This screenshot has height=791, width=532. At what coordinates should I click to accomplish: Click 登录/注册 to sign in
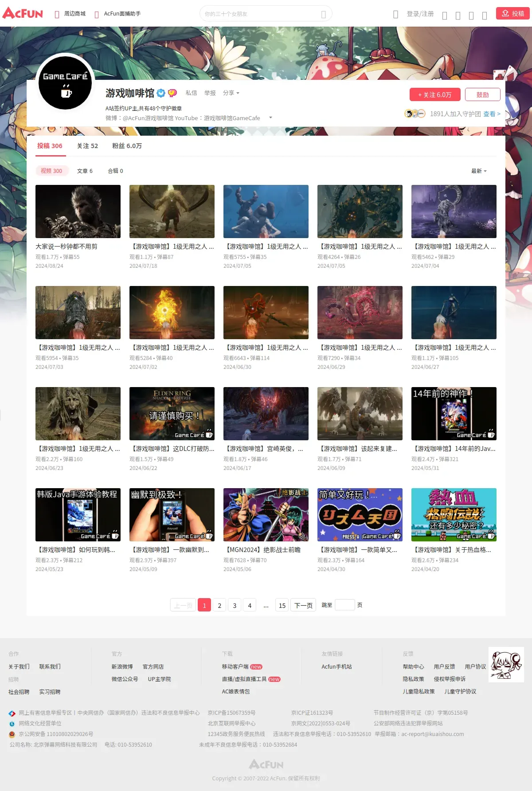[x=420, y=14]
